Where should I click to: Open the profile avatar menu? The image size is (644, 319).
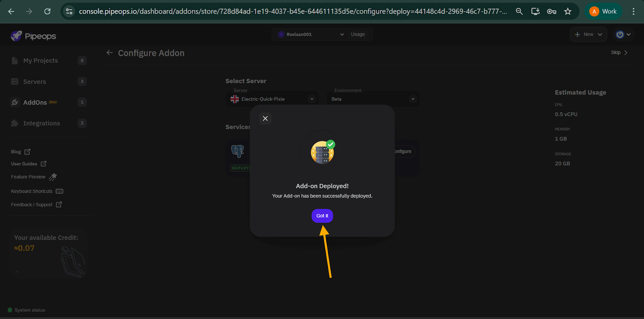(623, 34)
